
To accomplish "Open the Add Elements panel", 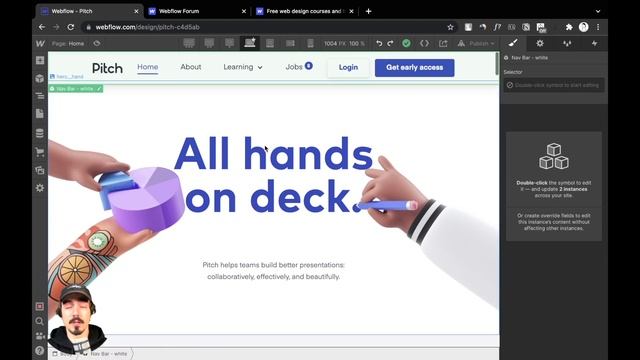I will click(40, 60).
